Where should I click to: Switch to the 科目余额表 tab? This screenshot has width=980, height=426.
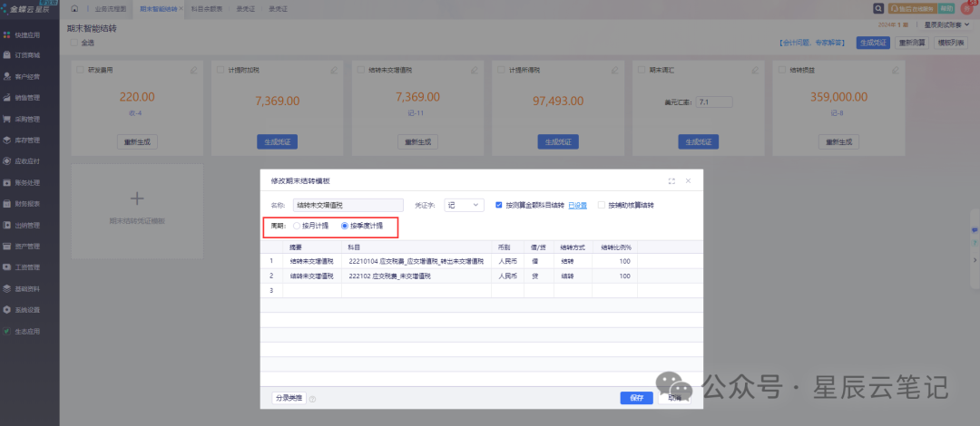(x=206, y=9)
